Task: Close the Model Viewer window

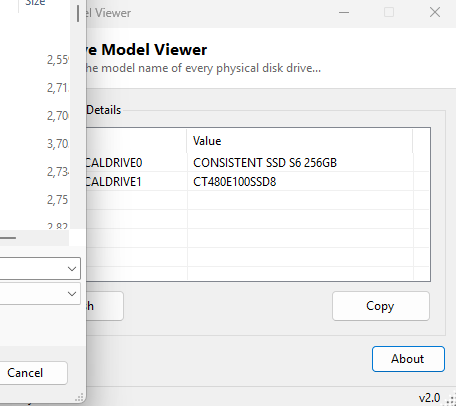Action: 435,13
